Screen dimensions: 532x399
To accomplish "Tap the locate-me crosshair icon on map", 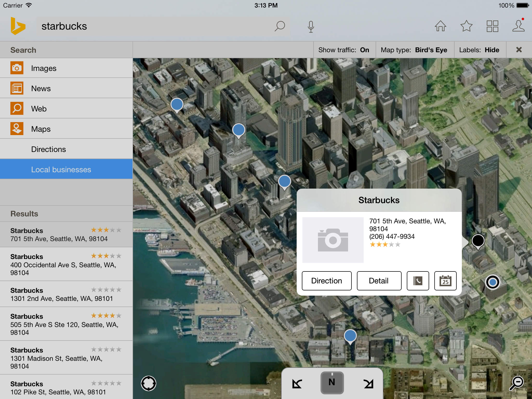I will coord(149,383).
